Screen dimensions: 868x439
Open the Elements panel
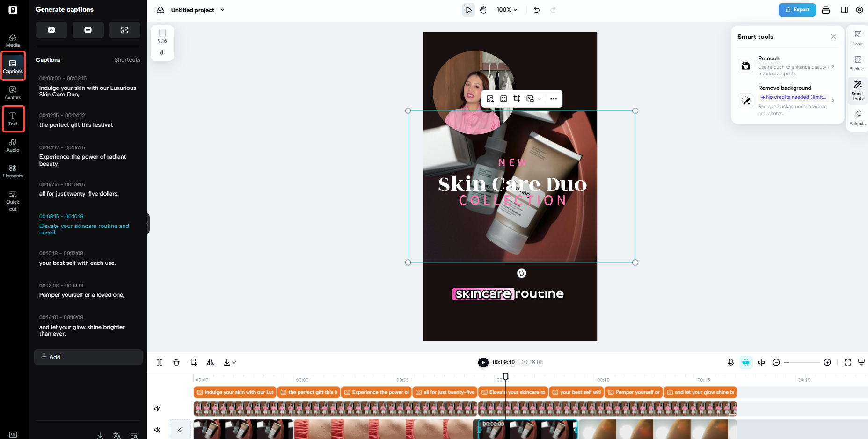[x=13, y=170]
